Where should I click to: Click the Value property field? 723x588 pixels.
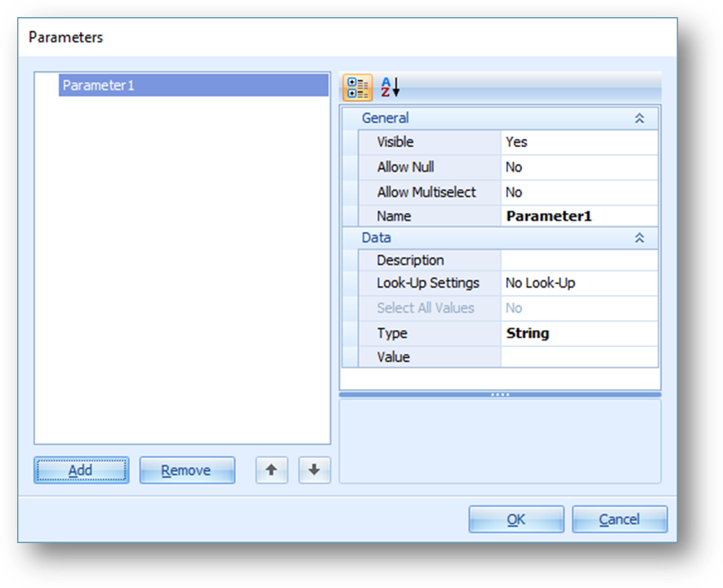pyautogui.click(x=579, y=357)
